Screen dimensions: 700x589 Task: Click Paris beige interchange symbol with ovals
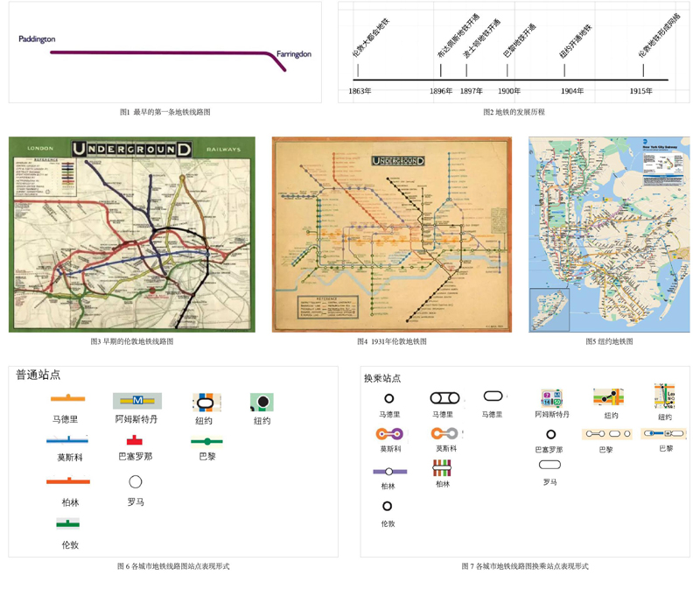[607, 433]
